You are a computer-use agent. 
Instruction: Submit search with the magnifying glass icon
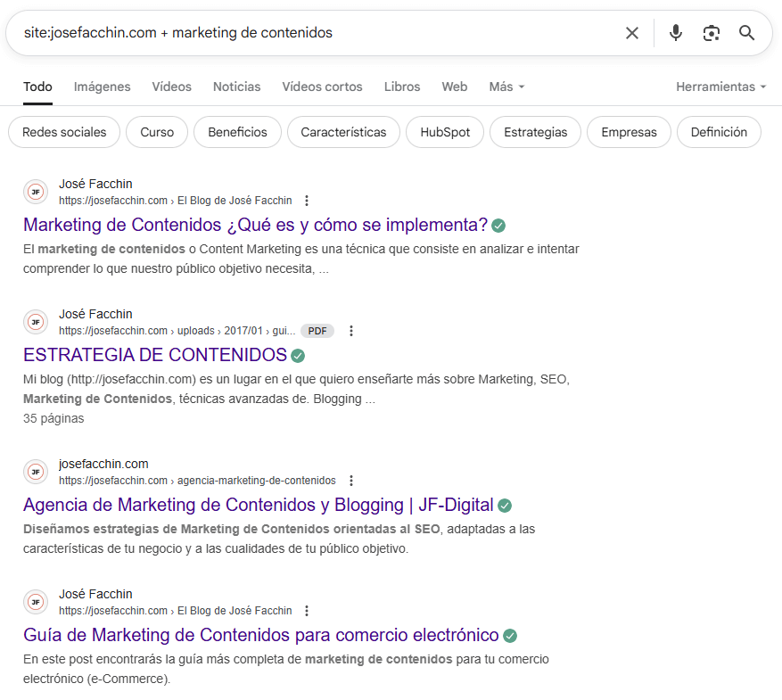[x=746, y=33]
